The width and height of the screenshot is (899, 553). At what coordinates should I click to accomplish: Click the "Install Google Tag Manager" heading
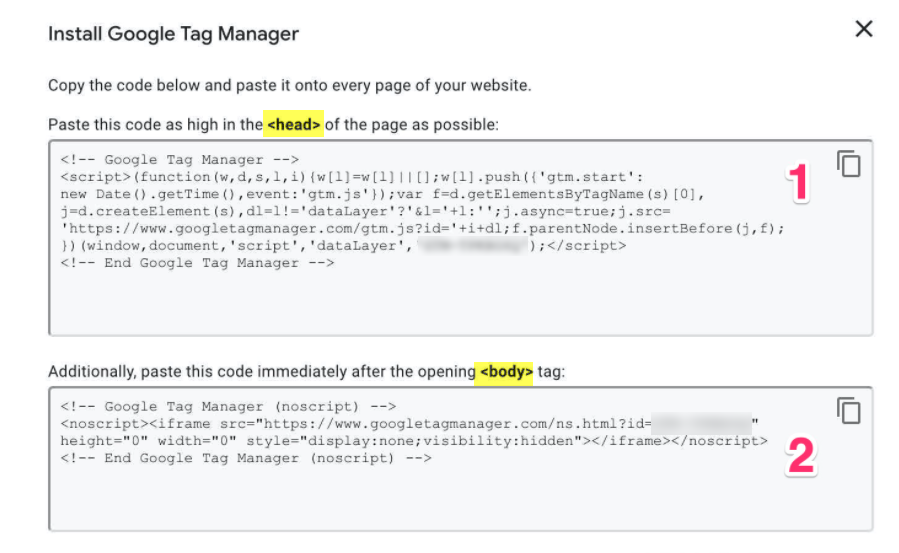(173, 34)
